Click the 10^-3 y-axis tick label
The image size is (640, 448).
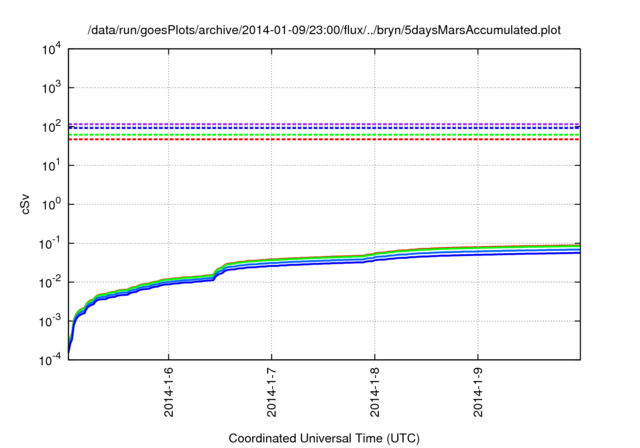[x=50, y=322]
